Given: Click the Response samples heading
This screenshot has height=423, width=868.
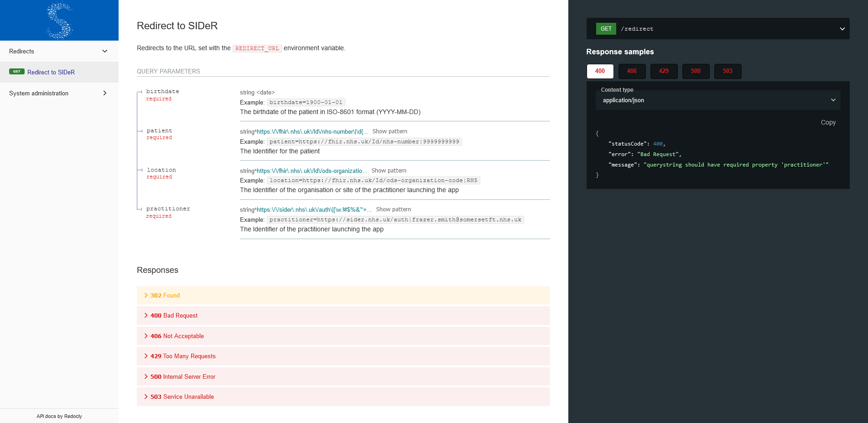Looking at the screenshot, I should pos(620,52).
